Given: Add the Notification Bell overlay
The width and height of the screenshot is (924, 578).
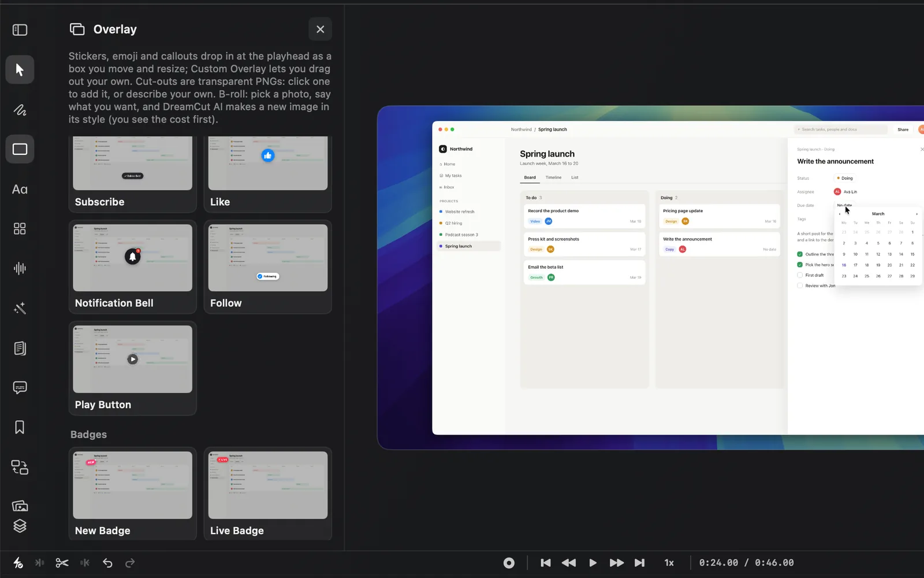Looking at the screenshot, I should pyautogui.click(x=132, y=267).
